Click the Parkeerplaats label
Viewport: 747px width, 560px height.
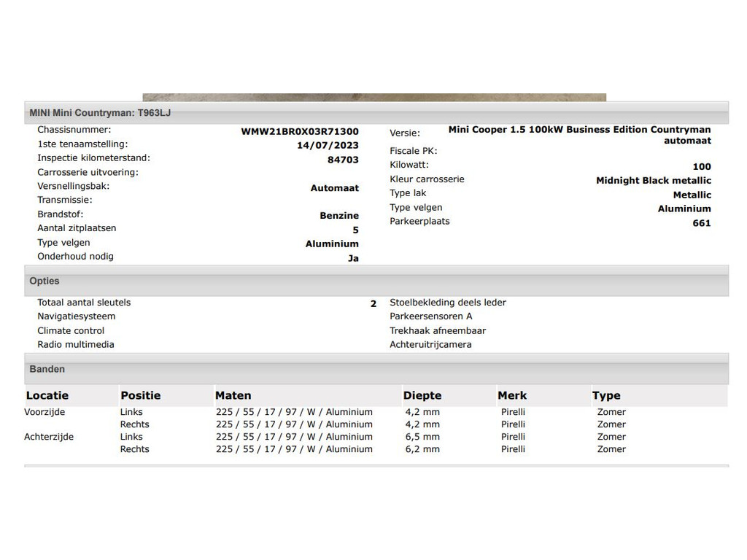pyautogui.click(x=419, y=221)
